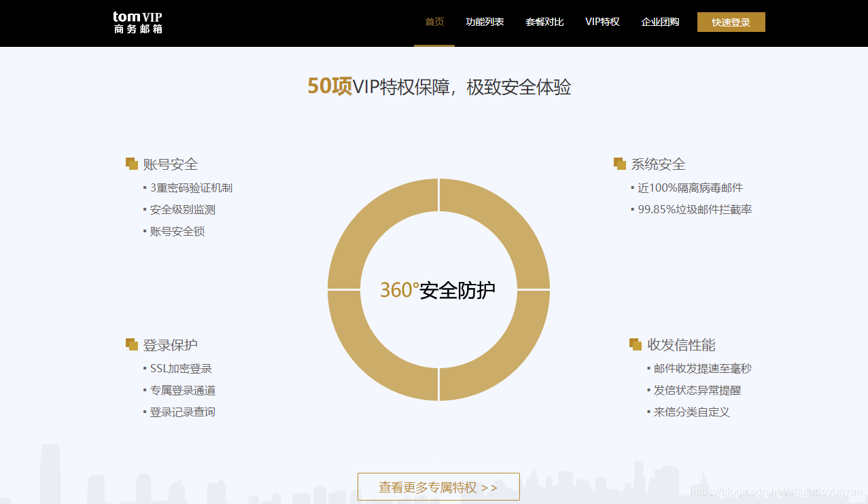The height and width of the screenshot is (504, 868).
Task: Click the 近100%隔离病毒邮件 item
Action: click(691, 188)
